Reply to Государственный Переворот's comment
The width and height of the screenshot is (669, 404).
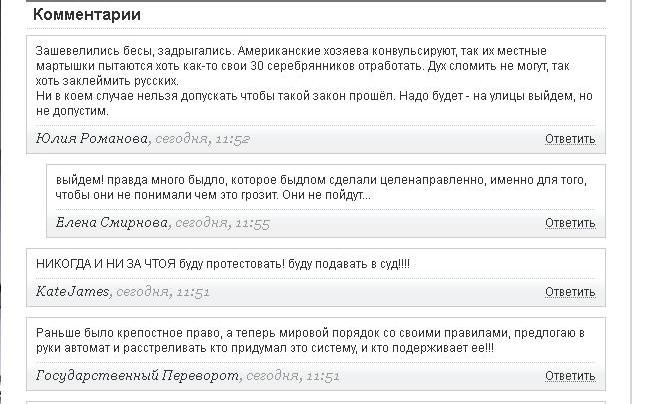570,376
